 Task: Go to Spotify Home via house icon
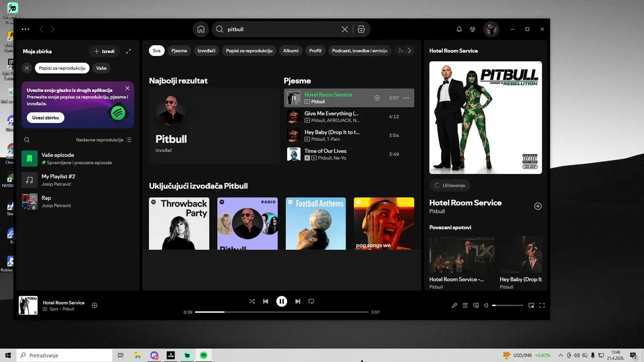click(201, 29)
